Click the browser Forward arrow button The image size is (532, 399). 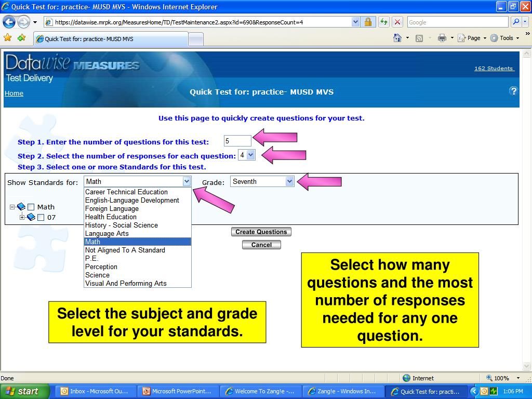click(23, 22)
